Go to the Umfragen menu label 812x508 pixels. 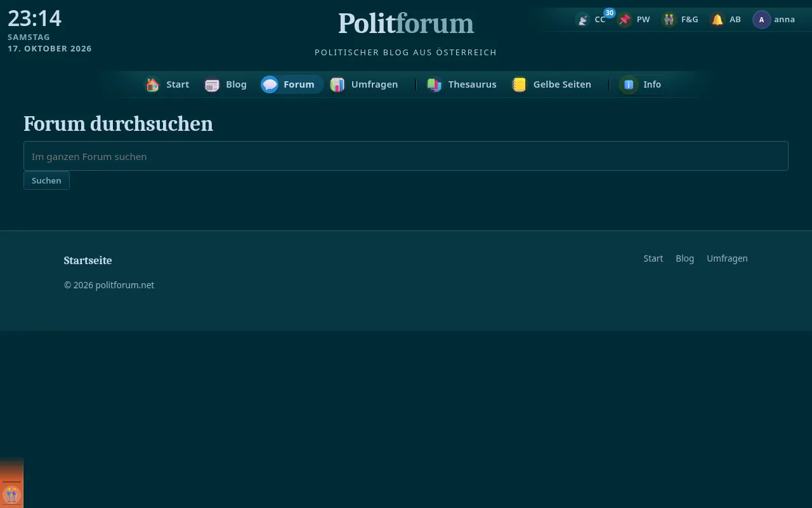tap(374, 84)
